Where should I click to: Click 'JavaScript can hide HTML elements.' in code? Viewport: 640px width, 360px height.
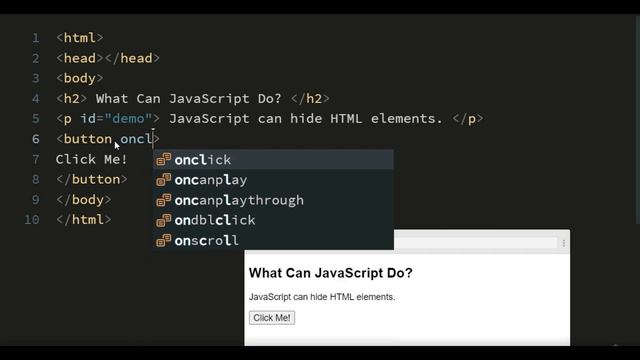(x=306, y=119)
